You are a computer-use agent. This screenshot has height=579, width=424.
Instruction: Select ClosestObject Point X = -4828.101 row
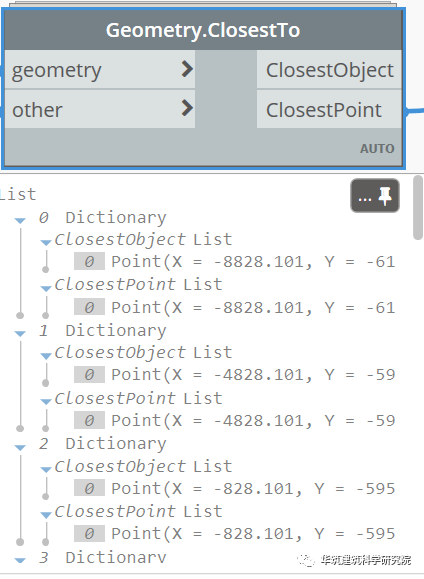pos(235,375)
